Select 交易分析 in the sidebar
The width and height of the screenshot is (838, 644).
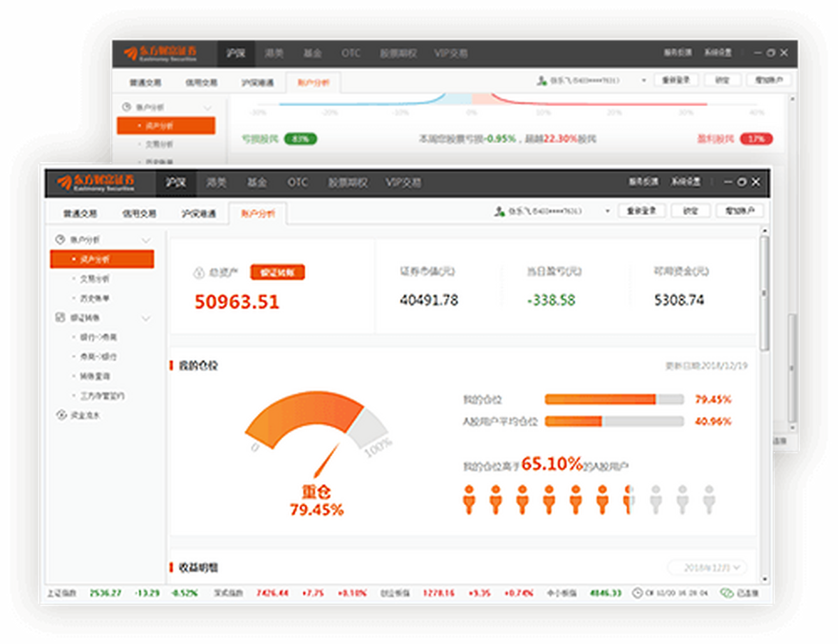(94, 279)
